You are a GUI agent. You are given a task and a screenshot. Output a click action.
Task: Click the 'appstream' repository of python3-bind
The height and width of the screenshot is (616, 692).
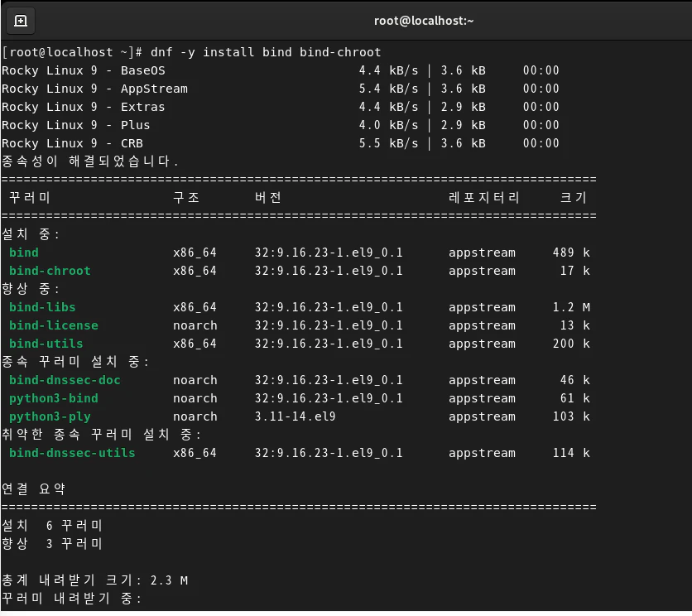point(482,398)
